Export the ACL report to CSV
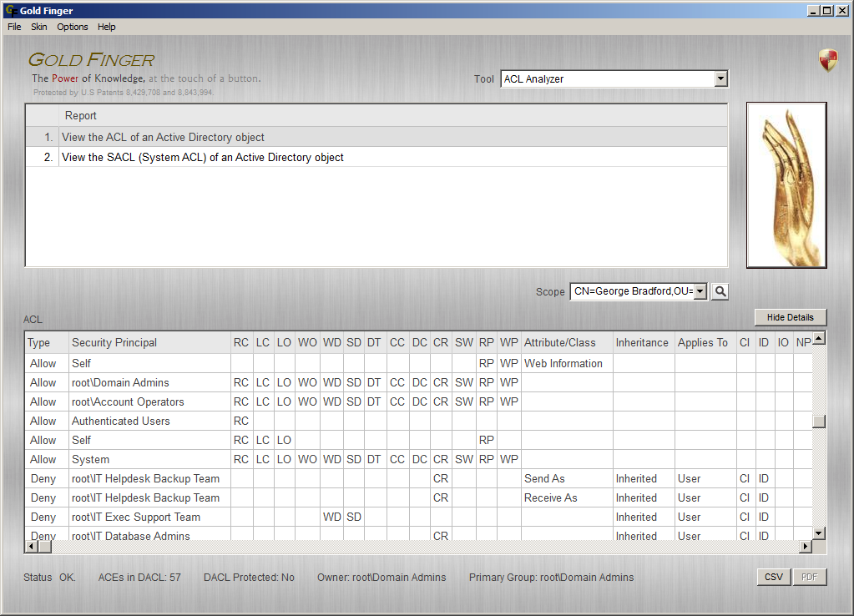The height and width of the screenshot is (616, 854). (x=773, y=577)
